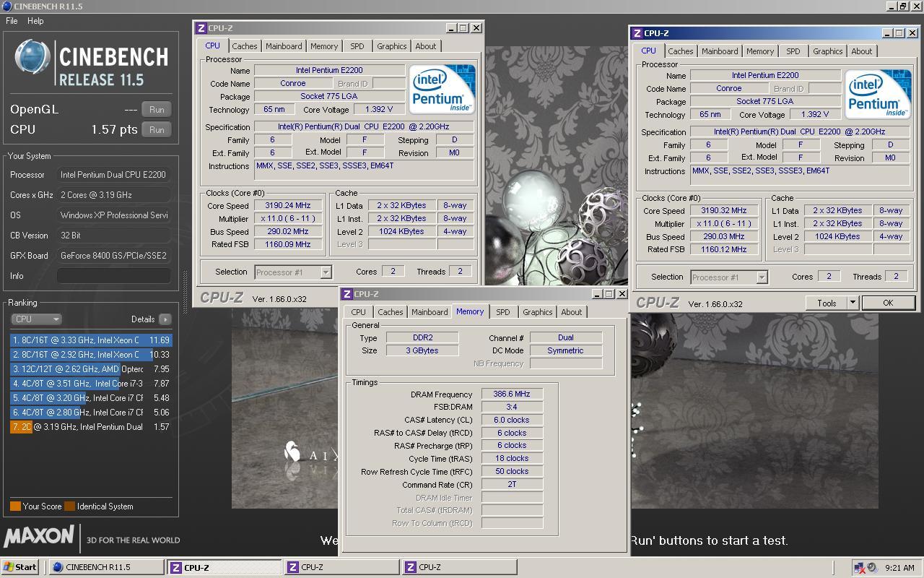Run the OpenGL benchmark test
Image resolution: width=924 pixels, height=578 pixels.
point(157,110)
